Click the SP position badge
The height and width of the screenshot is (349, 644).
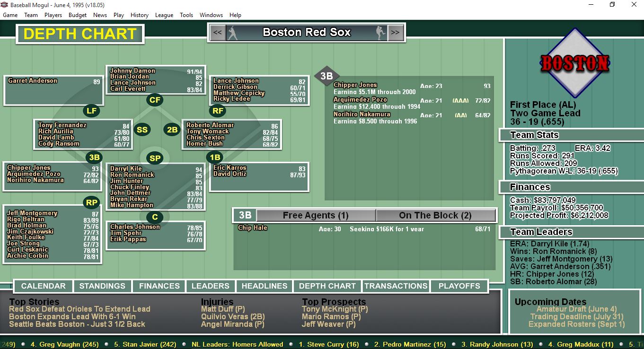click(x=155, y=158)
